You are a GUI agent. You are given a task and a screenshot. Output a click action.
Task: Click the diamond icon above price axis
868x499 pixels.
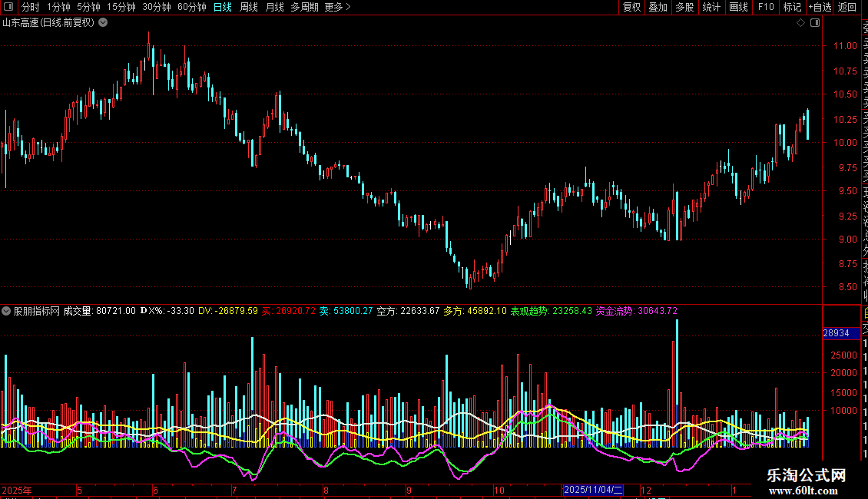(801, 23)
